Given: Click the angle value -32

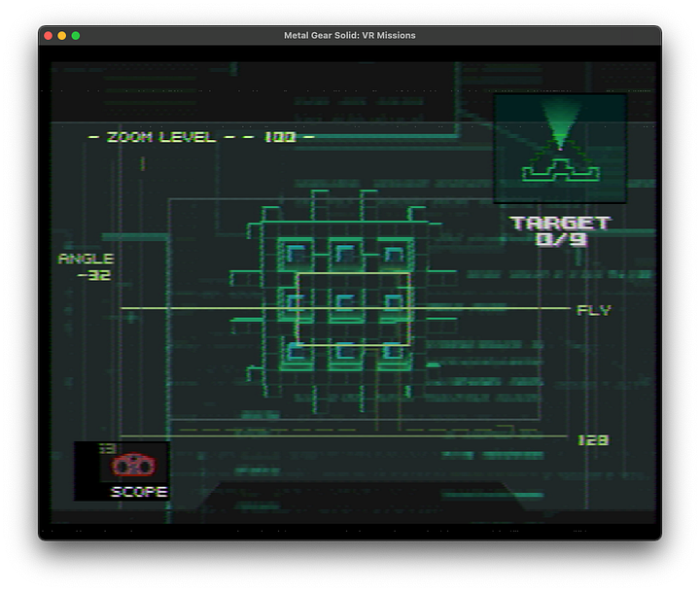Looking at the screenshot, I should click(x=93, y=275).
